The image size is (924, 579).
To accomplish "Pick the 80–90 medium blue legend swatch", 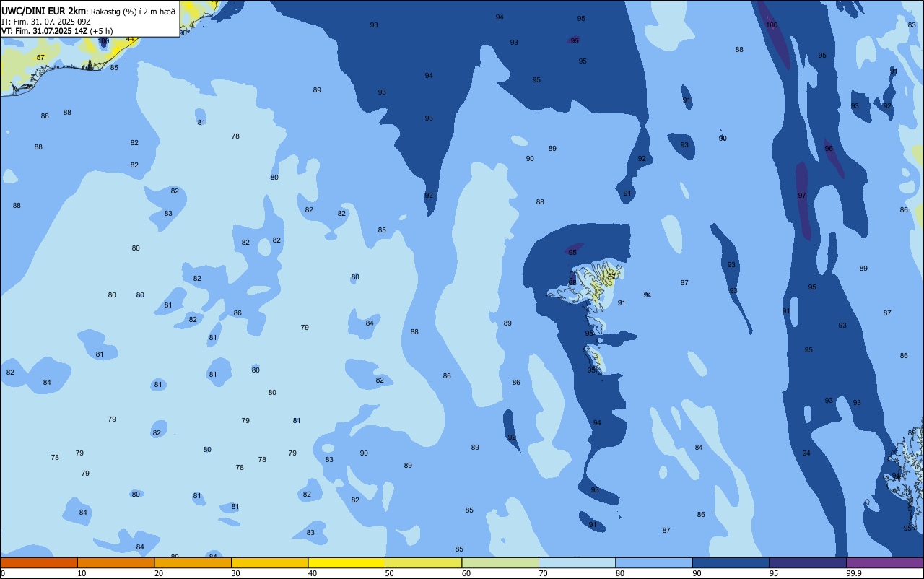I will [654, 562].
